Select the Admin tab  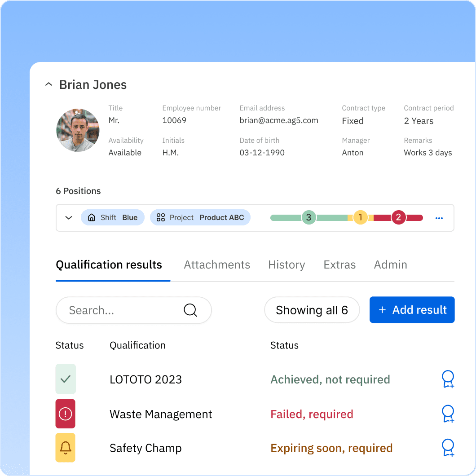point(390,264)
